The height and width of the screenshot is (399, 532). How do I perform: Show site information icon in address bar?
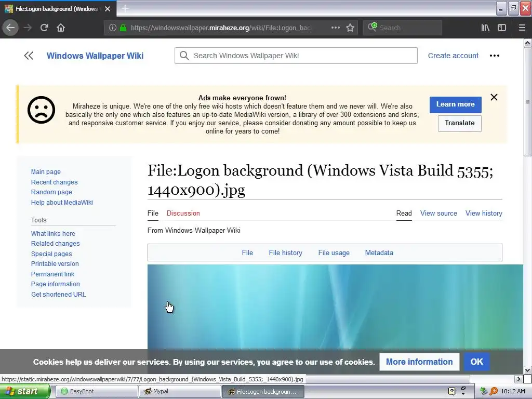point(112,28)
